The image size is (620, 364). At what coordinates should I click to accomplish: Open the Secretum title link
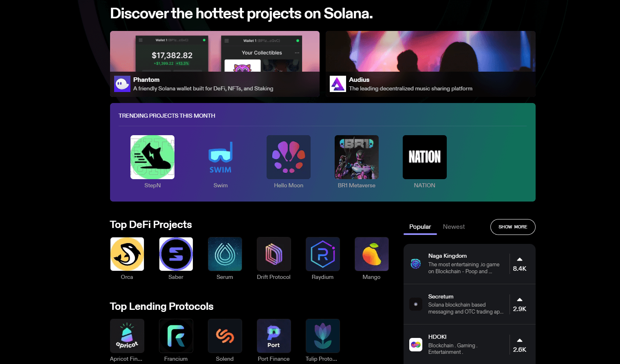pos(441,296)
